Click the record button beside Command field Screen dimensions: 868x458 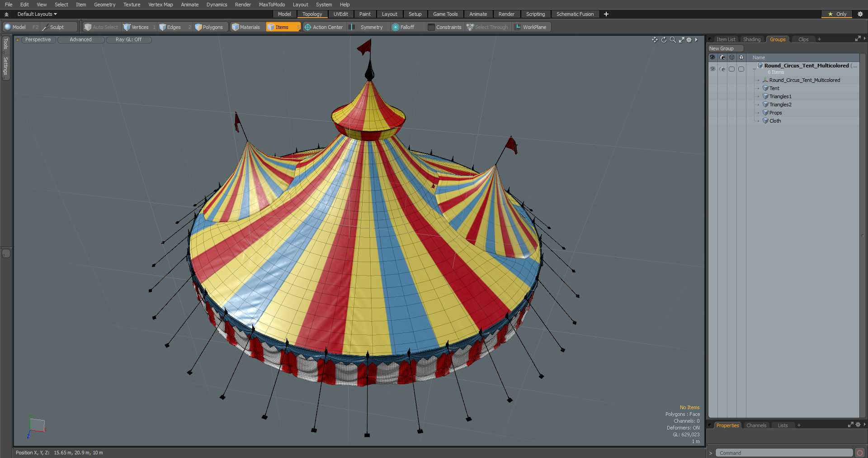pyautogui.click(x=859, y=453)
